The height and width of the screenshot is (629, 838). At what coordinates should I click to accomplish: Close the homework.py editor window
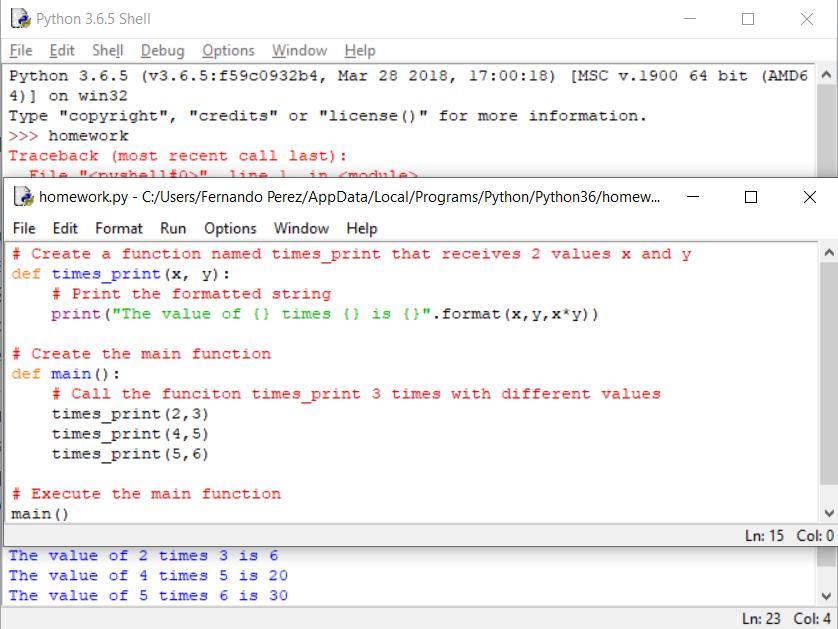pos(810,197)
